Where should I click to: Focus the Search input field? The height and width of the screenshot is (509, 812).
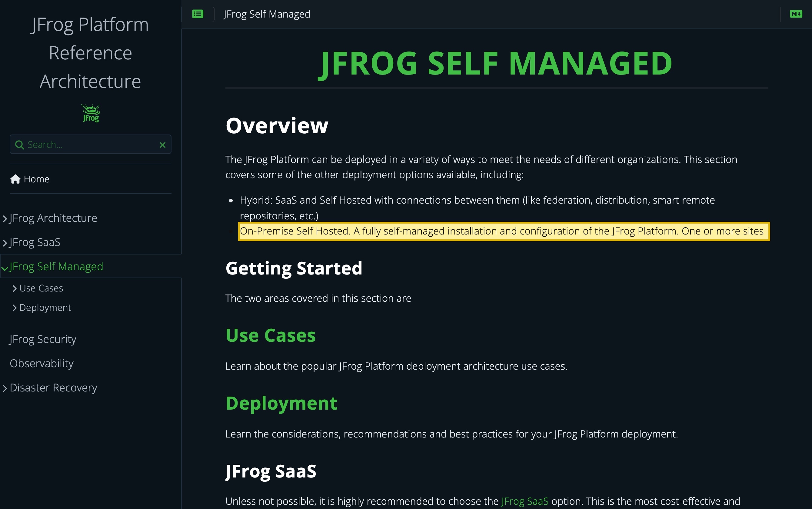click(91, 145)
